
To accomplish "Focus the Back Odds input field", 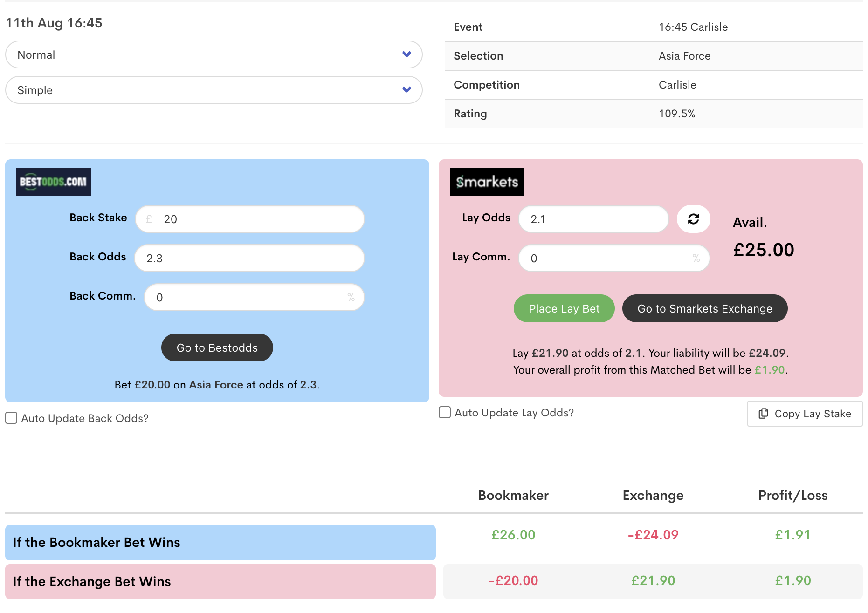I will click(x=249, y=258).
